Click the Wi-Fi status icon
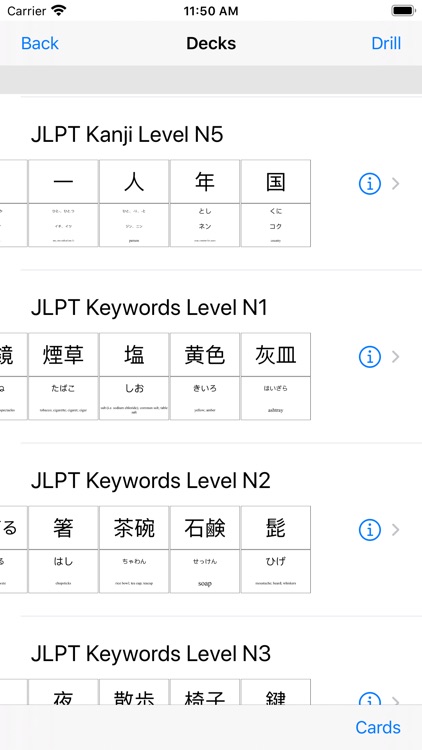 pos(59,11)
